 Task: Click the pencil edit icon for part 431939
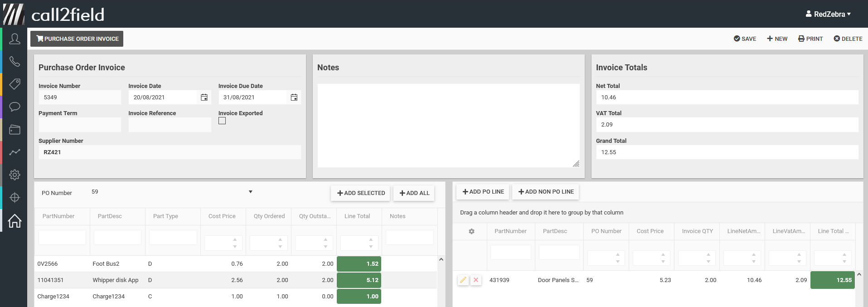coord(463,280)
